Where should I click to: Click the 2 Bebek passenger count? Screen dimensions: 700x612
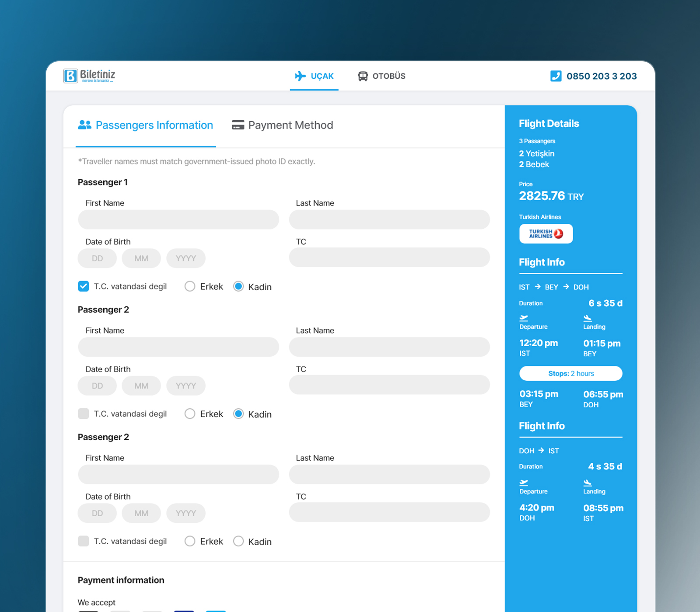pos(534,164)
